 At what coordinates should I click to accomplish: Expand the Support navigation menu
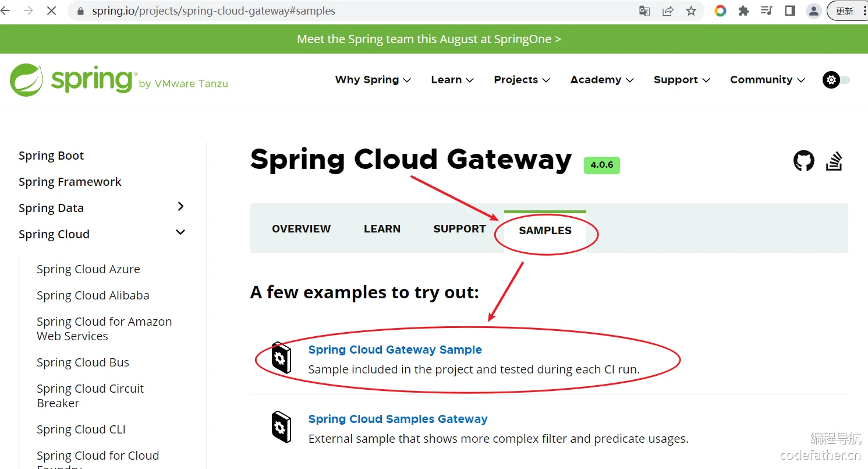coord(682,80)
